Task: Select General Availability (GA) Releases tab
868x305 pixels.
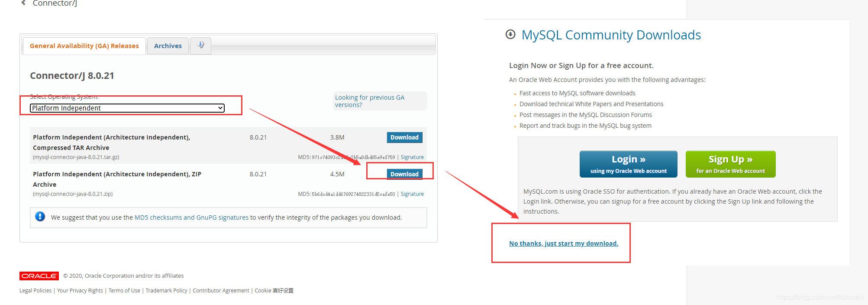Action: pyautogui.click(x=84, y=46)
